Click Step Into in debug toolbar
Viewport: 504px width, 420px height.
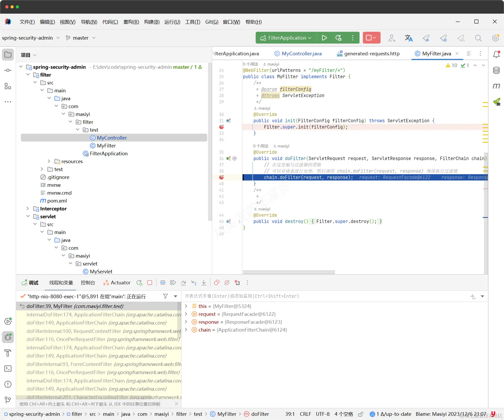click(x=194, y=283)
